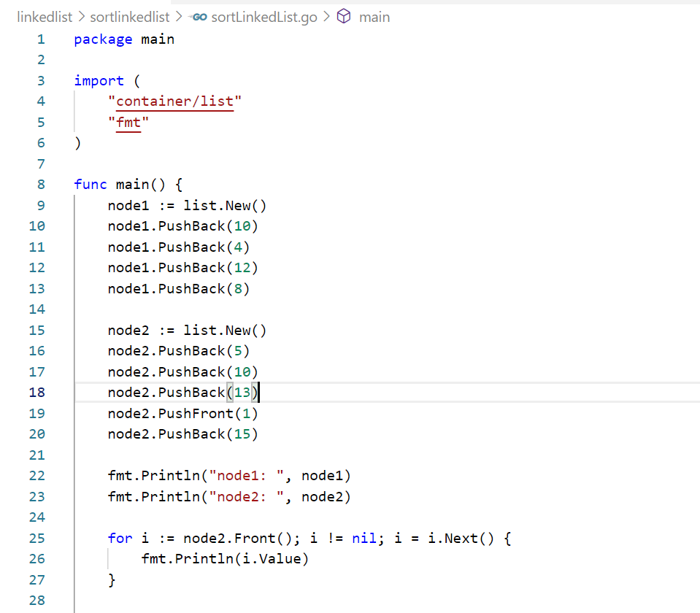Screen dimensions: 700x613
Task: Place cursor on the package keyword
Action: [102, 39]
